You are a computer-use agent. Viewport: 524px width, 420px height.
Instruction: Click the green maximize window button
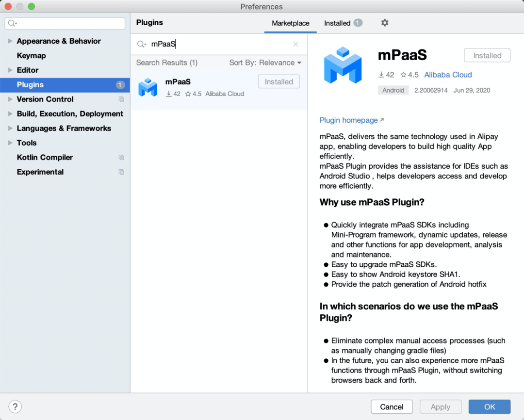click(x=32, y=6)
